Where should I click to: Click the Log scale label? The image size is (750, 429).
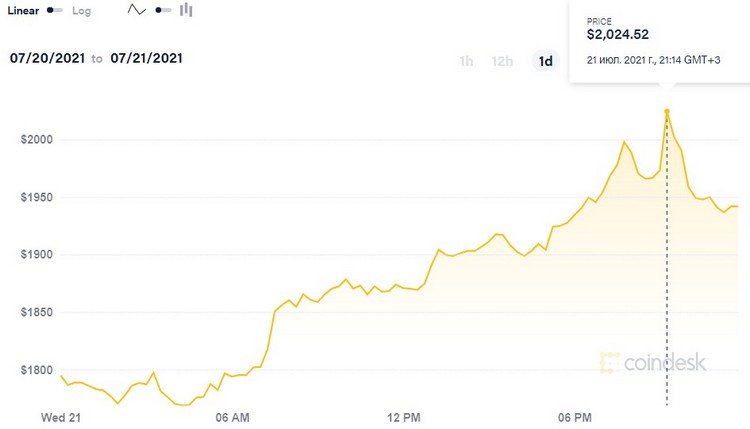pyautogui.click(x=81, y=10)
